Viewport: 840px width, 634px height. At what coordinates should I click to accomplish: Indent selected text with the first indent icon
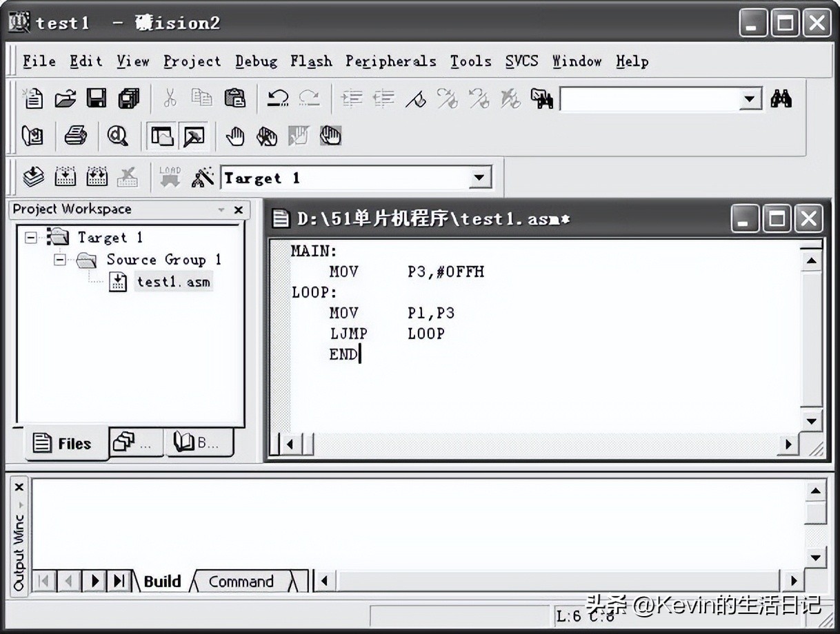352,99
